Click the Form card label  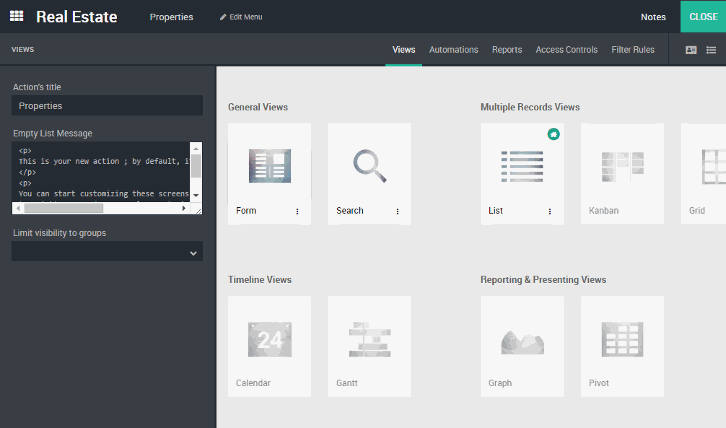[x=246, y=211]
